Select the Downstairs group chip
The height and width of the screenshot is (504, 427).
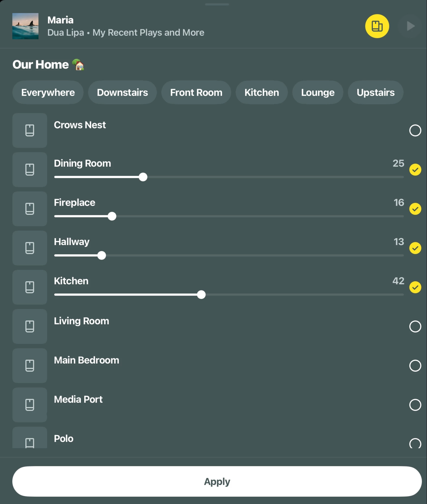click(122, 93)
